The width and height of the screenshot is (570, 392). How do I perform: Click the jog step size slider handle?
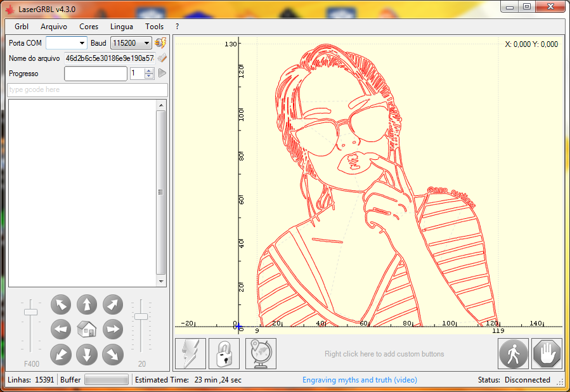pyautogui.click(x=141, y=317)
